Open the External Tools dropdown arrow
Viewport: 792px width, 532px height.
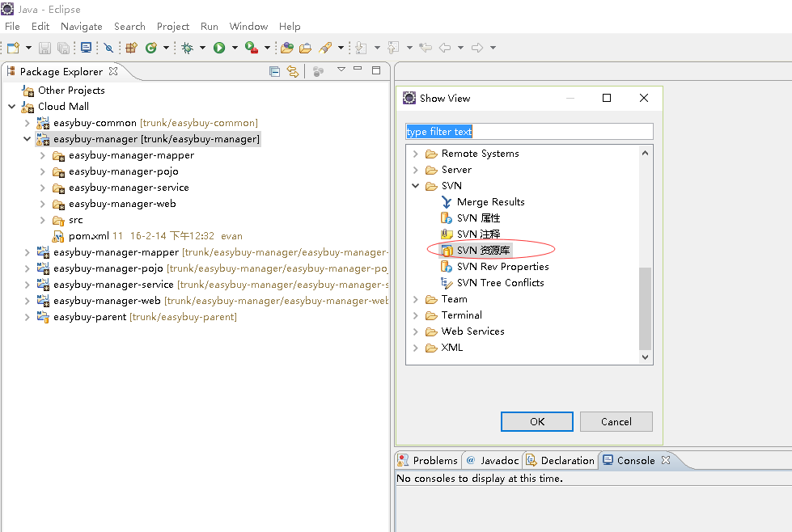267,48
